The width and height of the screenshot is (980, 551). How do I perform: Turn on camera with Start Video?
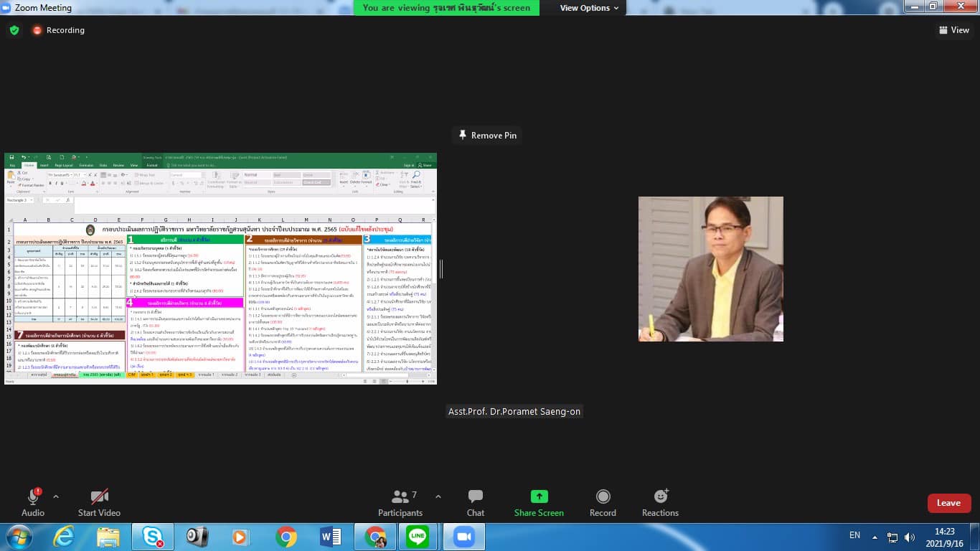coord(99,497)
